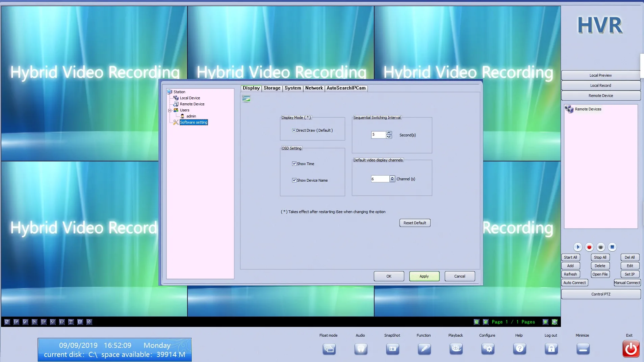Viewport: 644px width, 362px height.
Task: Click Cancel in settings dialog
Action: tap(460, 276)
